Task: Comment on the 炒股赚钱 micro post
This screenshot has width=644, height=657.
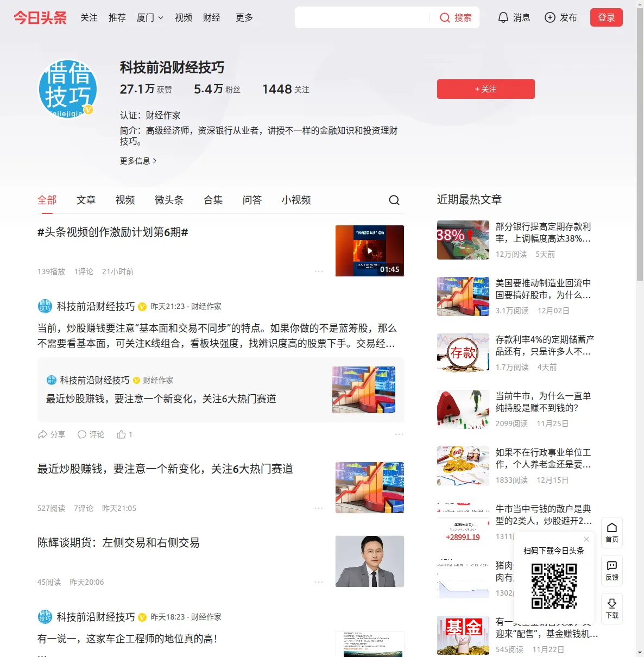Action: coord(91,434)
